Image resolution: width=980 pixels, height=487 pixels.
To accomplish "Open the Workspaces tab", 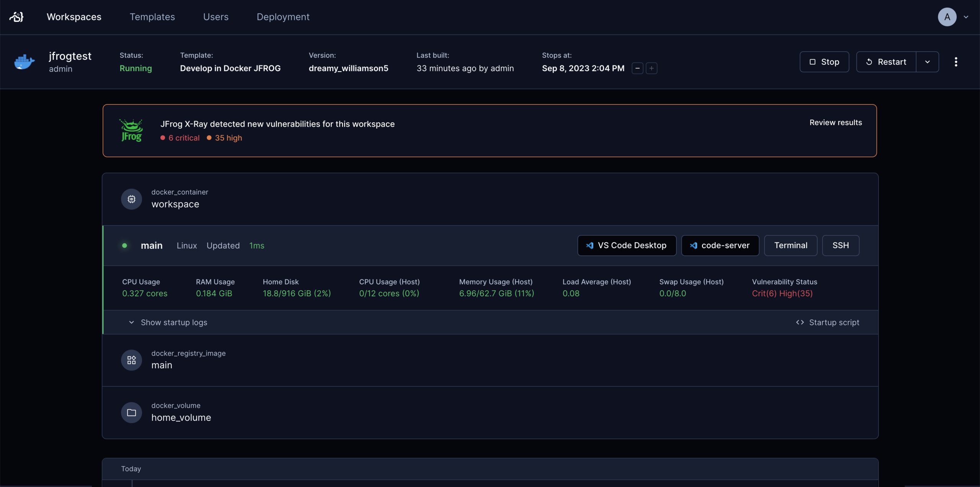I will (74, 17).
